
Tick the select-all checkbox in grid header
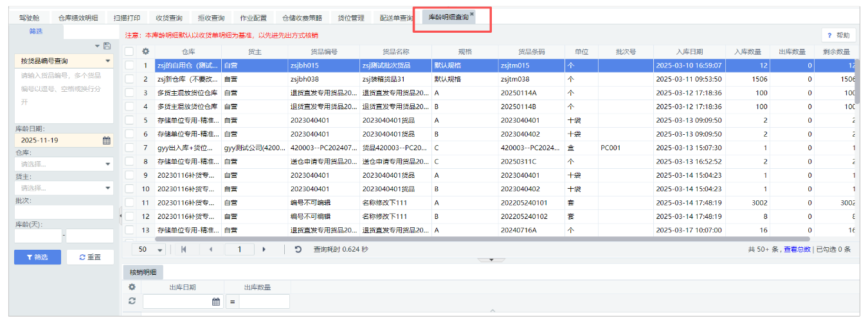coord(129,51)
